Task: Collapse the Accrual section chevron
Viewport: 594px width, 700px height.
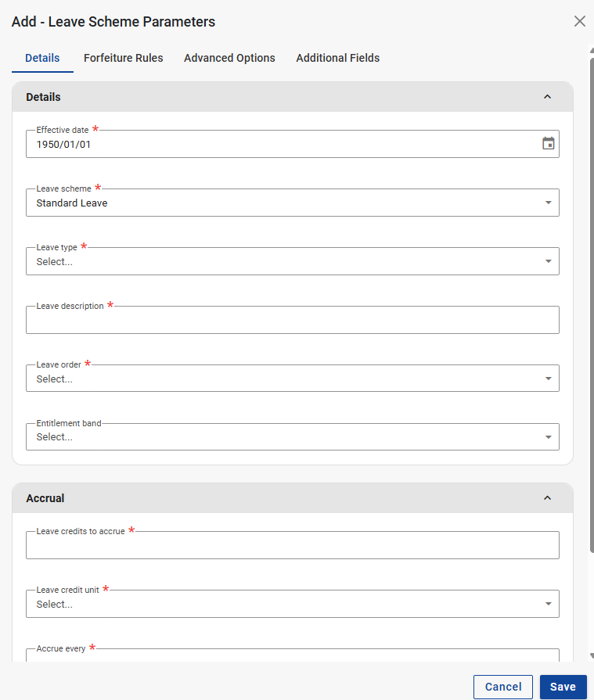Action: pyautogui.click(x=547, y=498)
